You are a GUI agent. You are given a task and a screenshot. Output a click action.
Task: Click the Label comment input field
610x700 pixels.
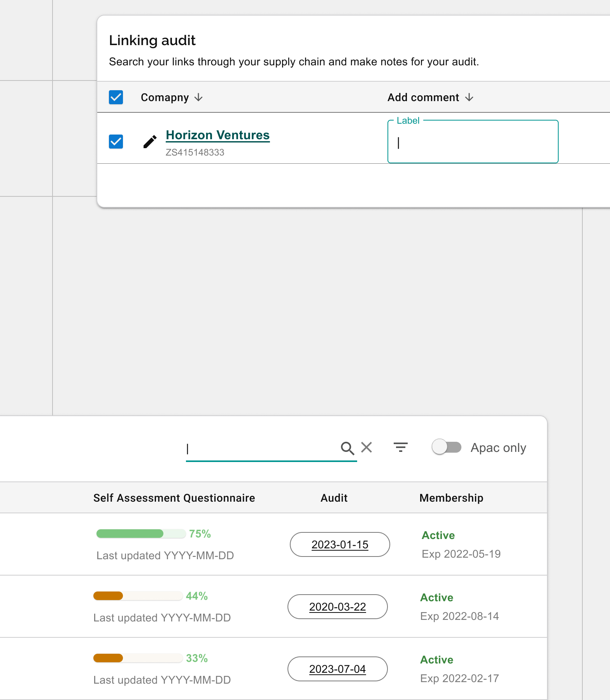pyautogui.click(x=473, y=143)
